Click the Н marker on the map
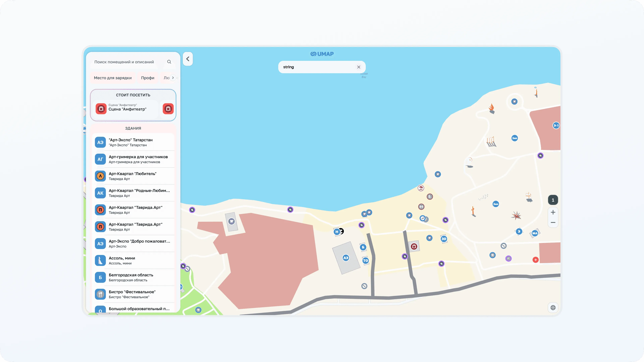644x362 pixels. pyautogui.click(x=337, y=232)
